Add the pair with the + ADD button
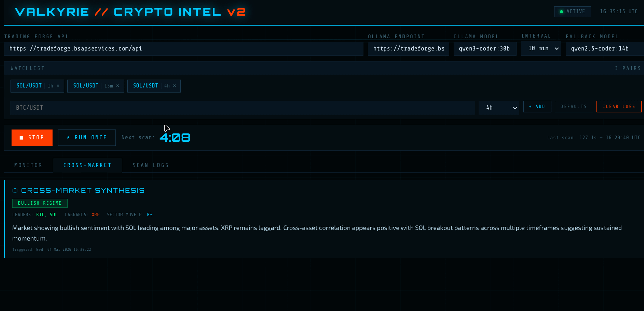This screenshot has width=644, height=311. [x=537, y=107]
